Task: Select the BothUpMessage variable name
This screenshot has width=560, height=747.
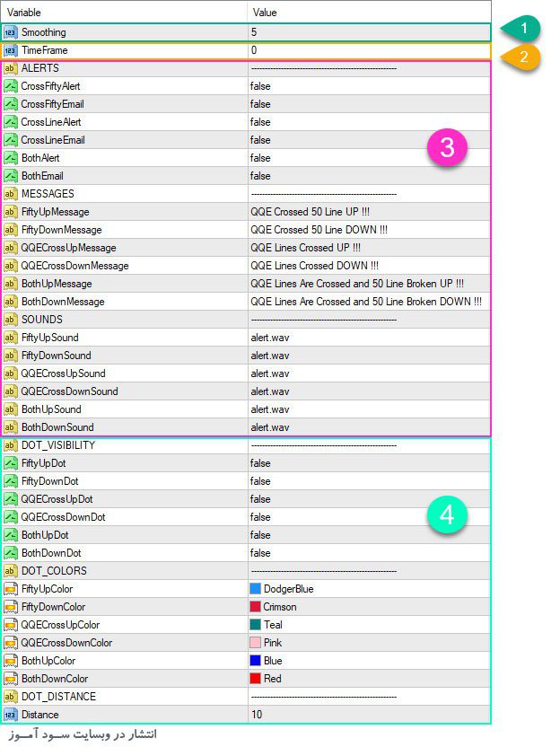Action: [57, 284]
